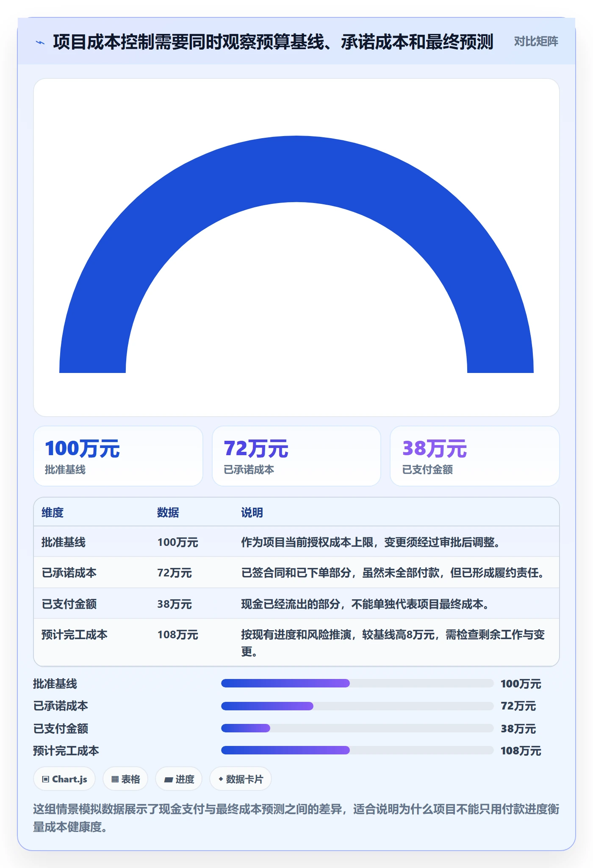Click 预计完工成本 cell in the table

click(x=75, y=634)
